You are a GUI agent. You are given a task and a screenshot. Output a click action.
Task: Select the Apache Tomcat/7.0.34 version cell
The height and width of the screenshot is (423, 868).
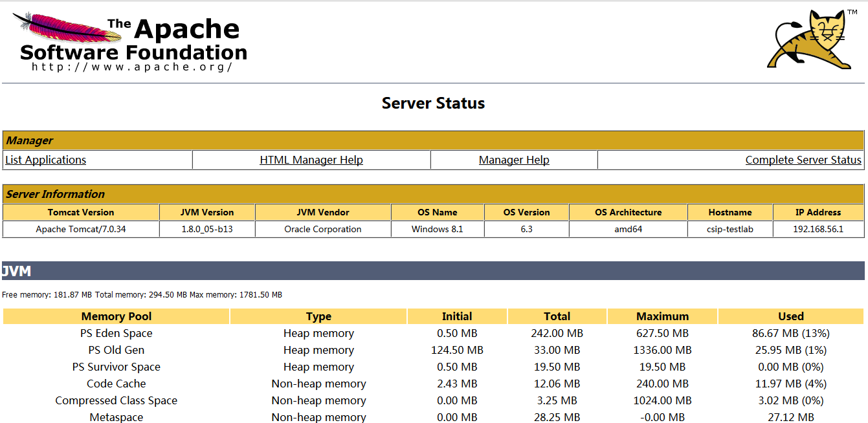click(x=81, y=229)
